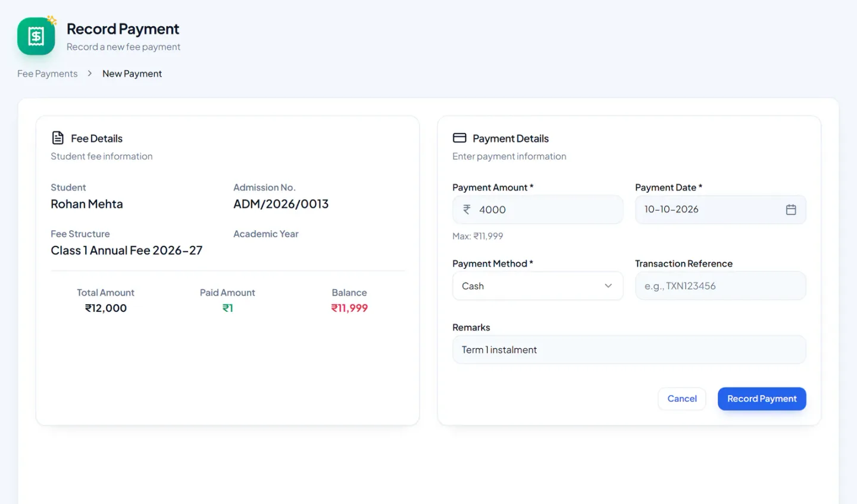This screenshot has height=504, width=857.
Task: Go back to Fee Payments breadcrumb
Action: 48,74
